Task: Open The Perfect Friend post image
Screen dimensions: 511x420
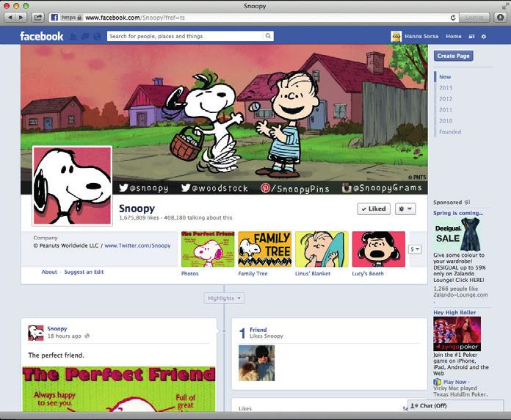Action: [x=119, y=388]
